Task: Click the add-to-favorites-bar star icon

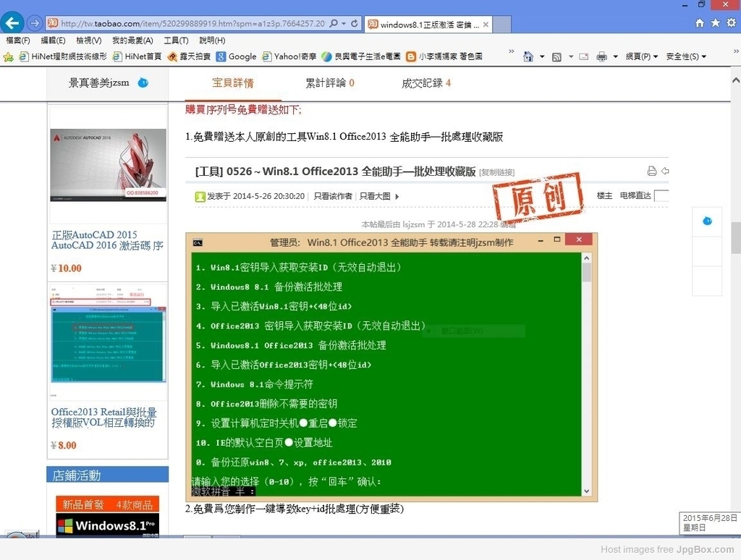Action: pos(9,56)
